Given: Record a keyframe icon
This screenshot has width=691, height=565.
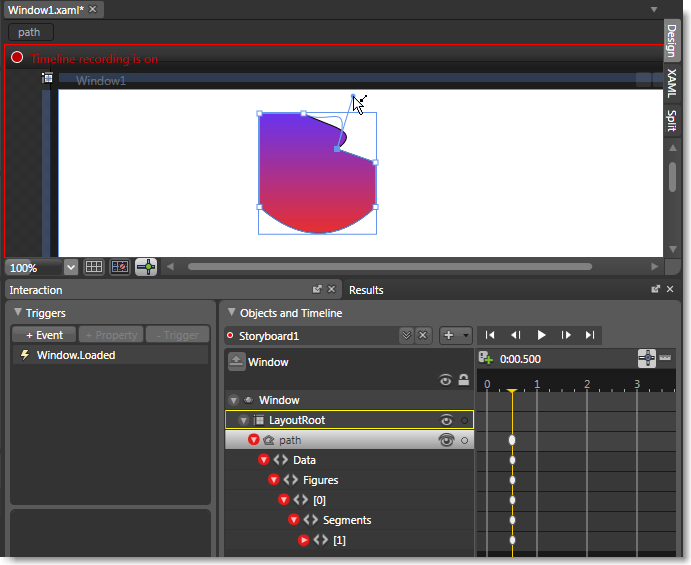Looking at the screenshot, I should (486, 358).
